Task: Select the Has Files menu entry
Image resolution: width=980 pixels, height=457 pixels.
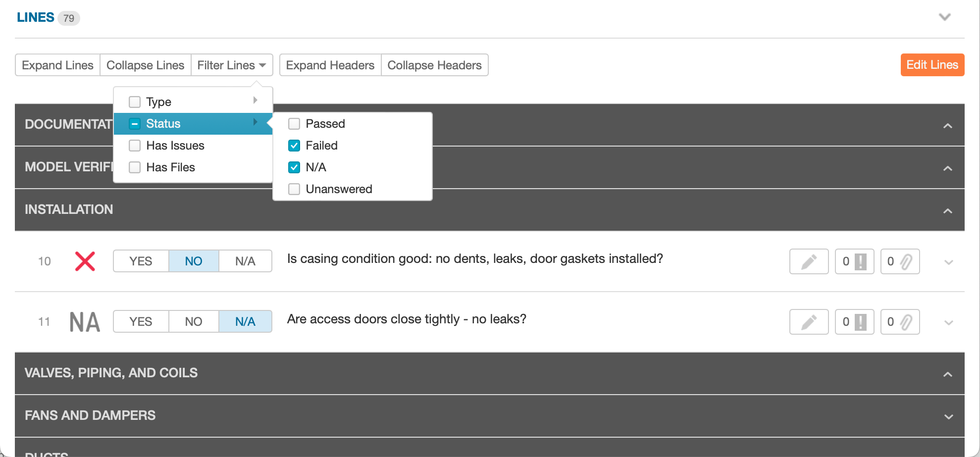Action: [193, 167]
